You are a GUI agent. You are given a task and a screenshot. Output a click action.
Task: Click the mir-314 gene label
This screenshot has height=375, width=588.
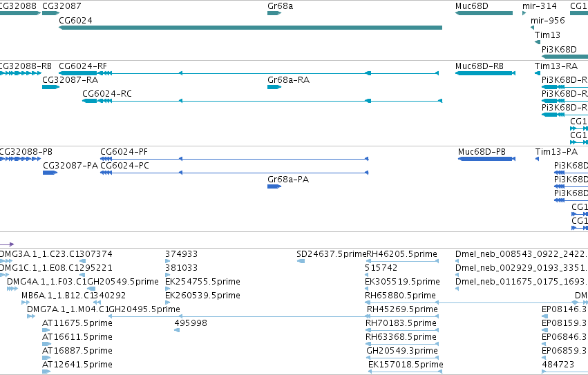(x=539, y=6)
